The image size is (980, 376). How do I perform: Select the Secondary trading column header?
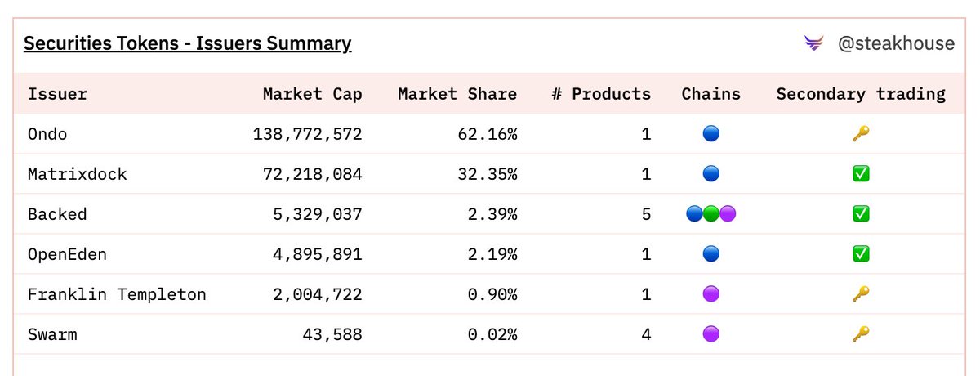[x=861, y=94]
